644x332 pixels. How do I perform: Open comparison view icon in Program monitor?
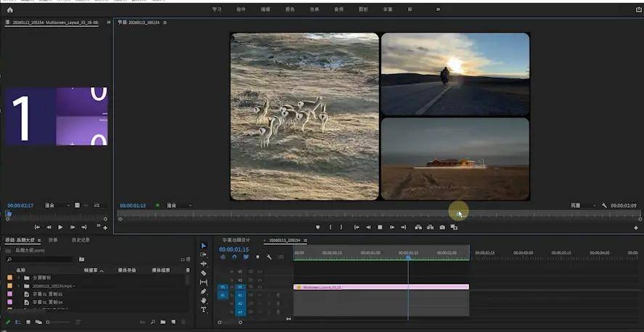coord(454,227)
